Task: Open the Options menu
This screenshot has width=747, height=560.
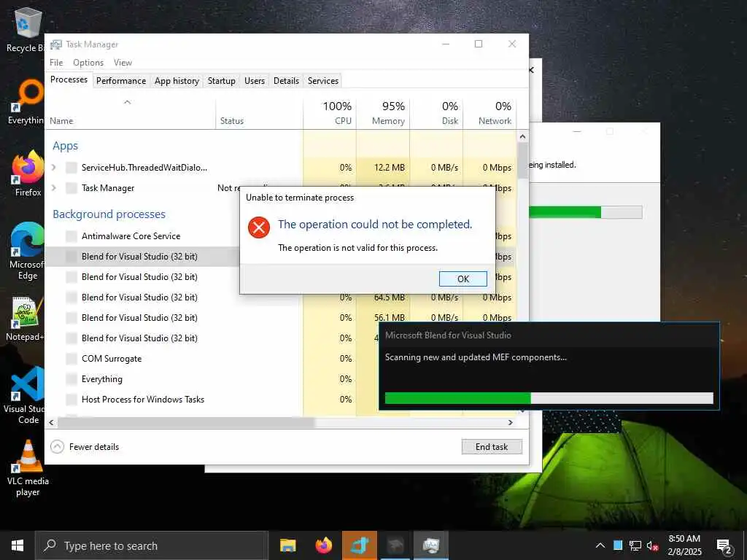Action: click(x=88, y=63)
